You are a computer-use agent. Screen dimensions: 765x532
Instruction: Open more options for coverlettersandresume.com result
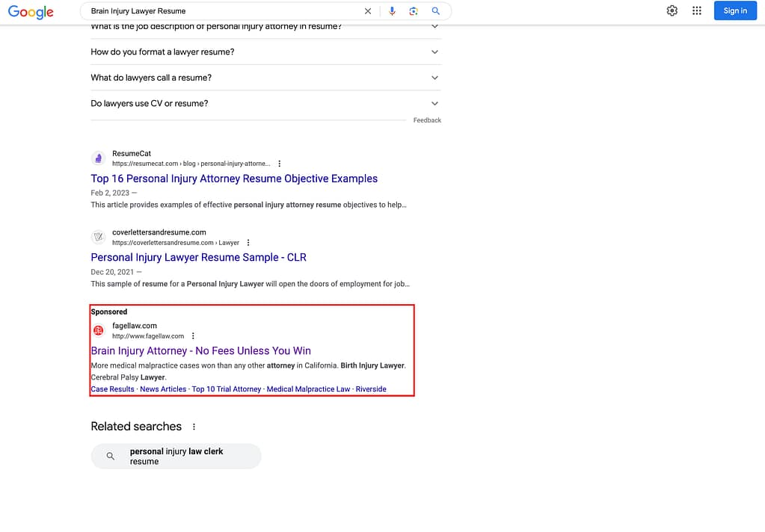[x=248, y=243]
